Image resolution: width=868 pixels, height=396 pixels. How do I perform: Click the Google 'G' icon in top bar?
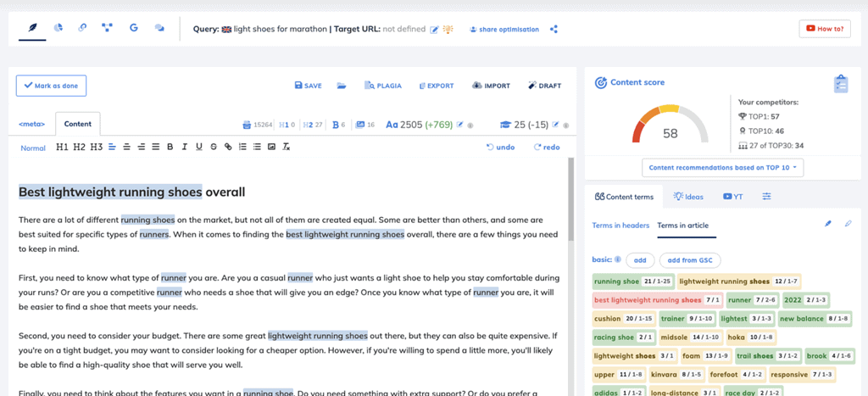133,28
